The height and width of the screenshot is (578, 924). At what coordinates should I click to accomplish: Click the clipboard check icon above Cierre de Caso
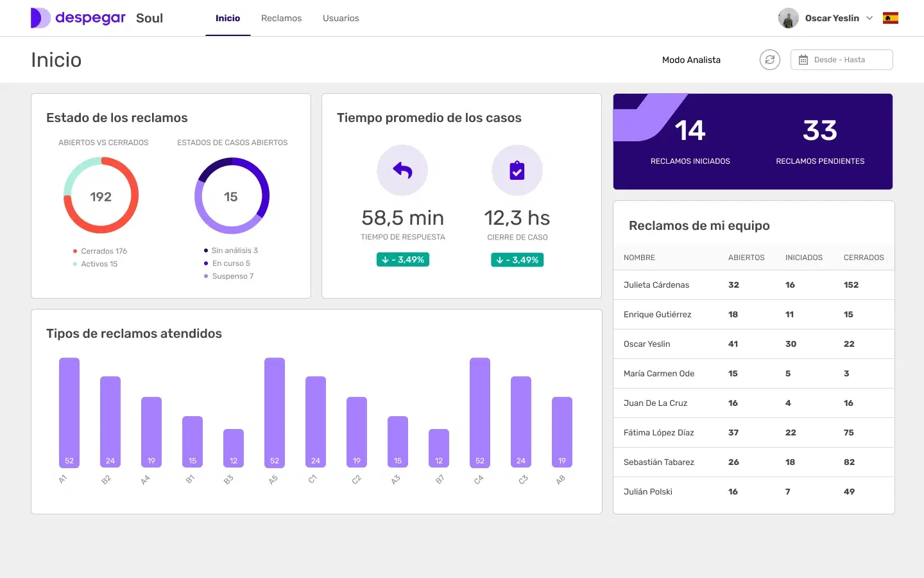pos(517,170)
